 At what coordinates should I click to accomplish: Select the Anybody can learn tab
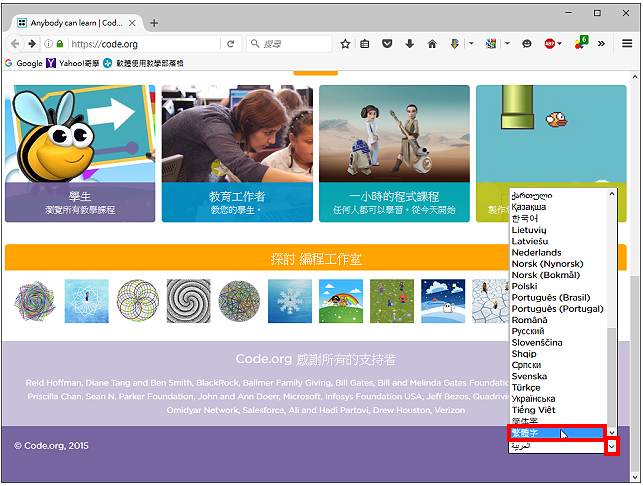point(76,23)
